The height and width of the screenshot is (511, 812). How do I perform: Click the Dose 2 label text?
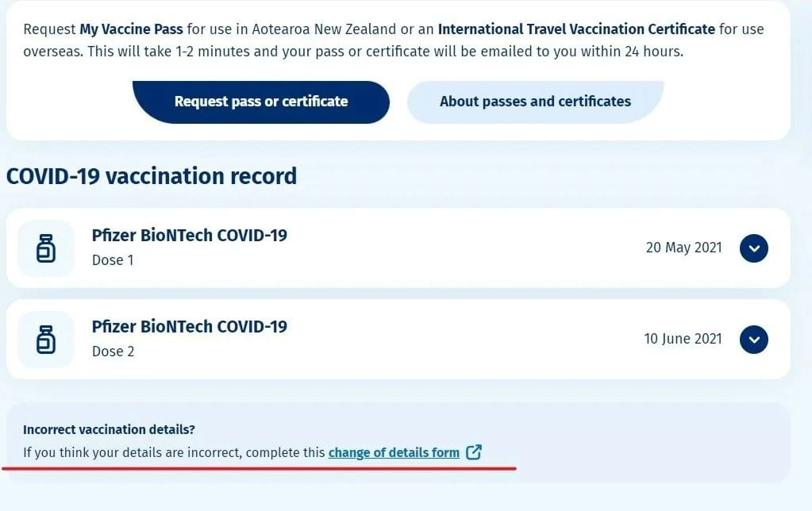point(113,351)
